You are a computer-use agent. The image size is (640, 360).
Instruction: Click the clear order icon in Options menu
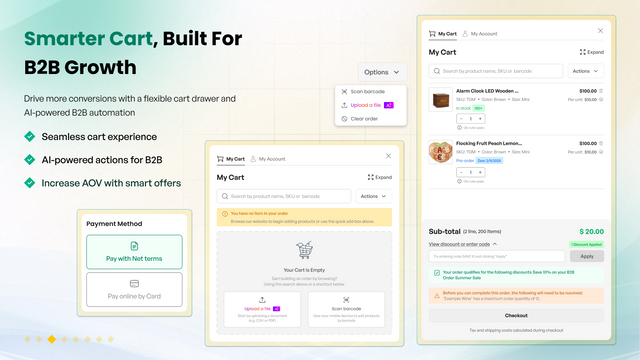pyautogui.click(x=344, y=119)
